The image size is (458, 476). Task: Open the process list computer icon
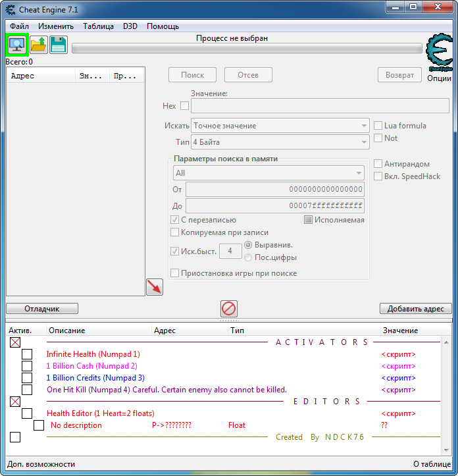click(x=17, y=45)
